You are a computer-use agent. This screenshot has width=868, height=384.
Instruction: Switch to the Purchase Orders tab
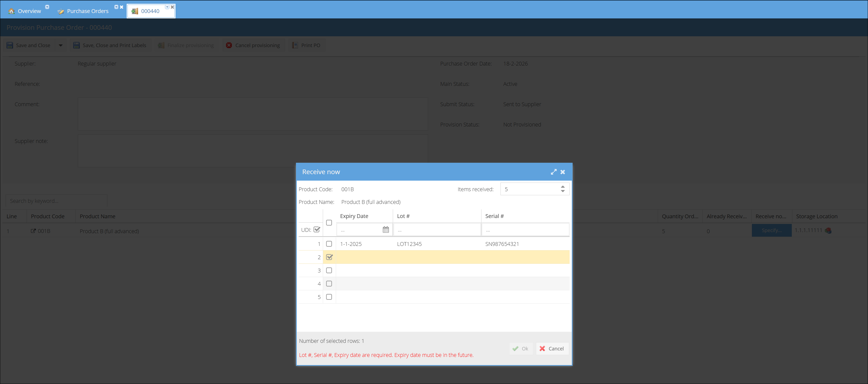point(87,11)
